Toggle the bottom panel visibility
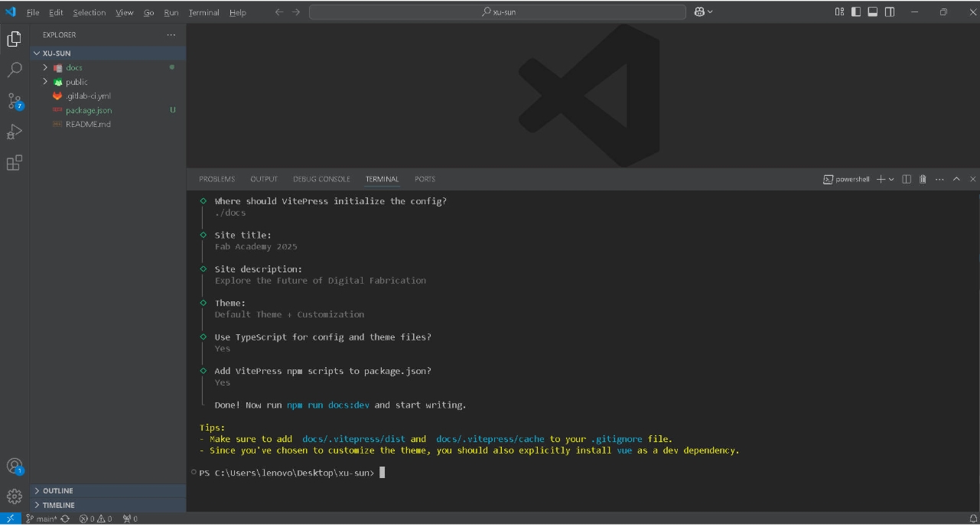980x527 pixels. coord(873,11)
